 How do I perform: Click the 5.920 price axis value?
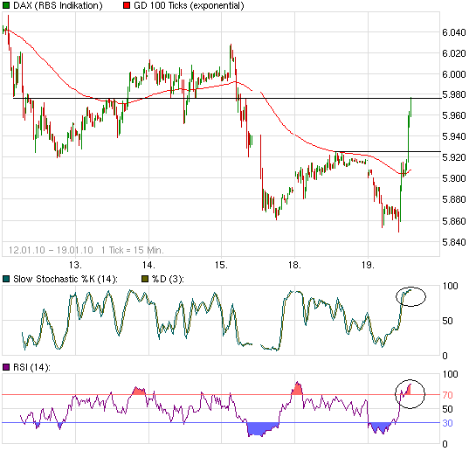pyautogui.click(x=454, y=157)
